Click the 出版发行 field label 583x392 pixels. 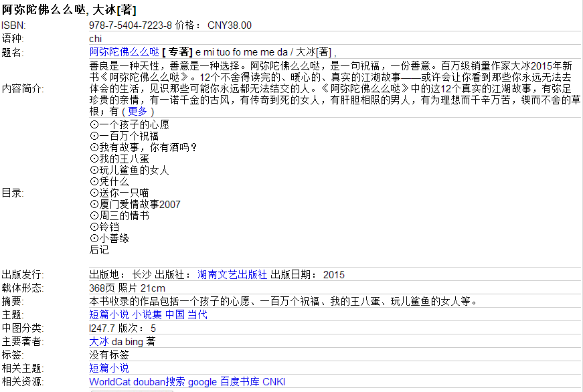click(23, 274)
